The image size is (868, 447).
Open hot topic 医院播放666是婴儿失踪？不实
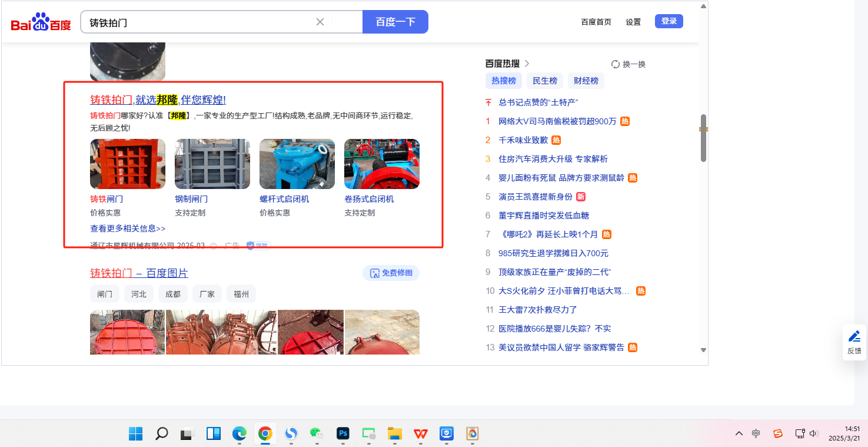555,329
